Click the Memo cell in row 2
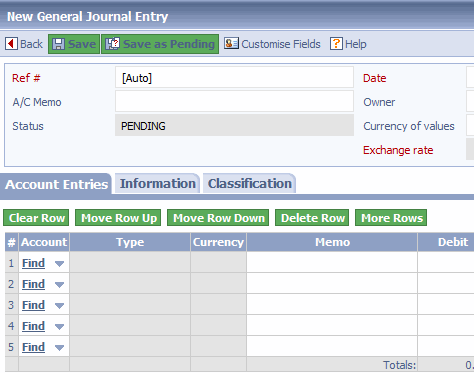Viewport: 474px width, 373px height. (x=332, y=283)
